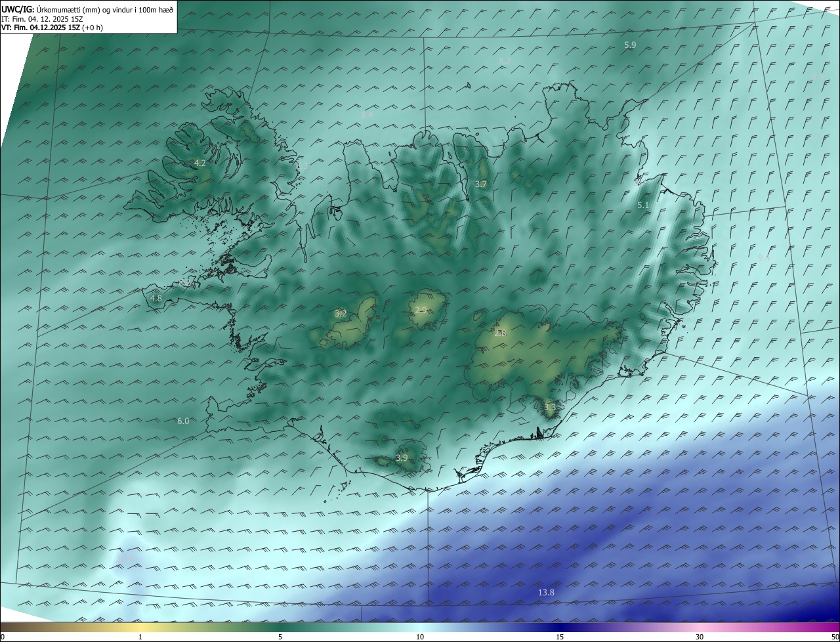Click the 4.8 value on the map

click(156, 298)
